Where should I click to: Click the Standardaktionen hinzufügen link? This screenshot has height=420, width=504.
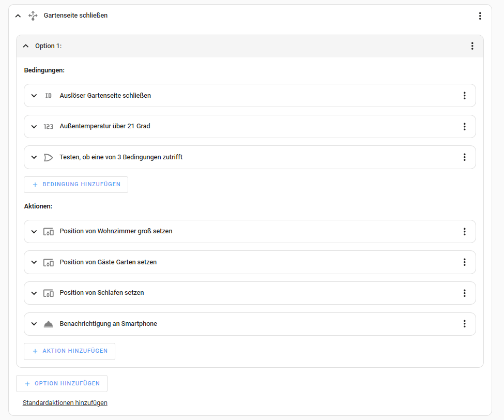65,403
